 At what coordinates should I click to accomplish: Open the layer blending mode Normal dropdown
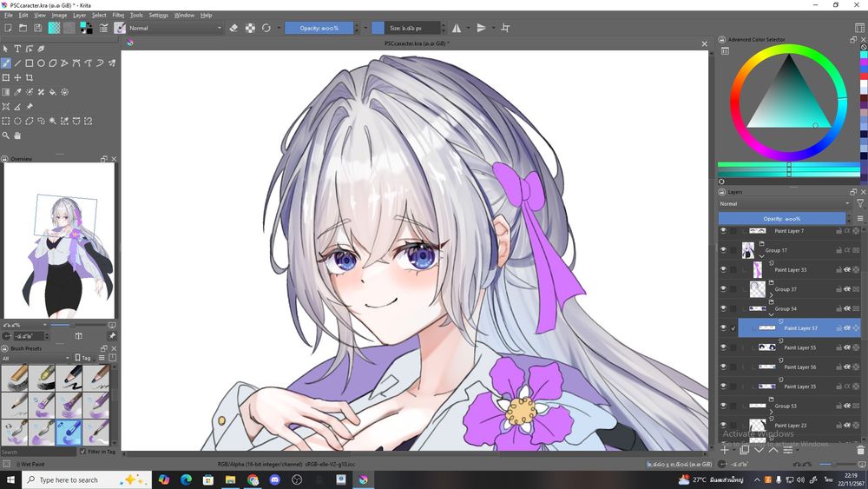pos(785,204)
